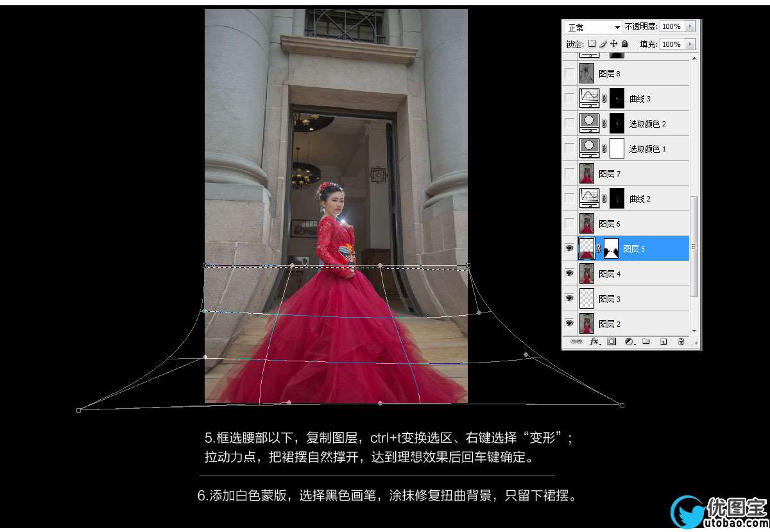Click the layers panel scrollbar thumb

pyautogui.click(x=694, y=247)
